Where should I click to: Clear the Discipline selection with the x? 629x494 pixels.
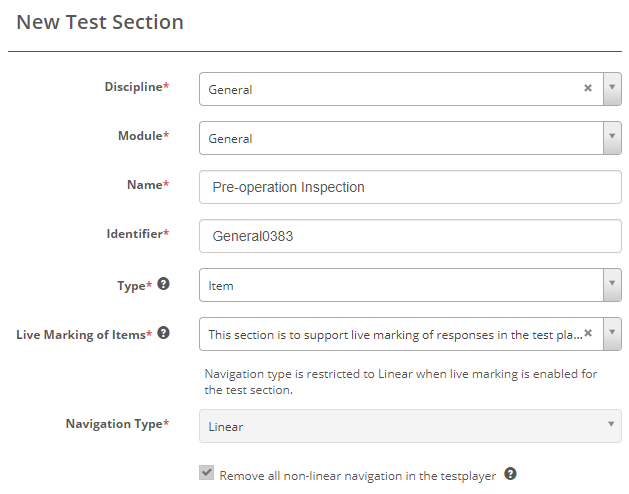tap(588, 88)
